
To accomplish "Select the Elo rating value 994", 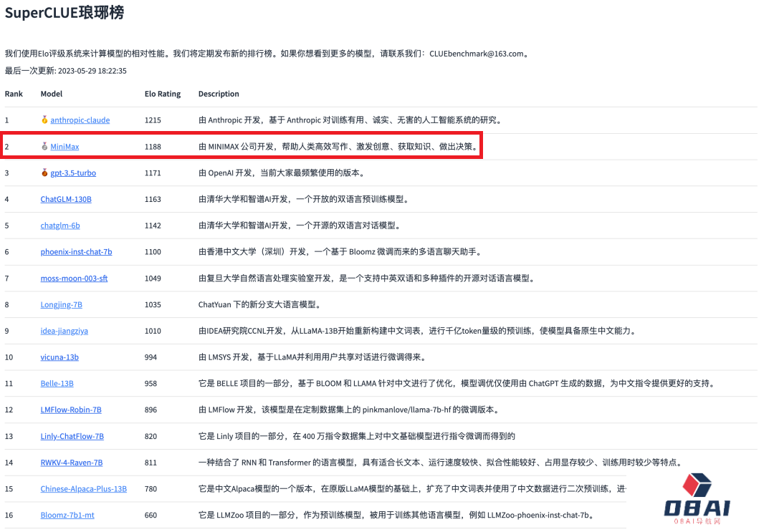I will tap(150, 357).
